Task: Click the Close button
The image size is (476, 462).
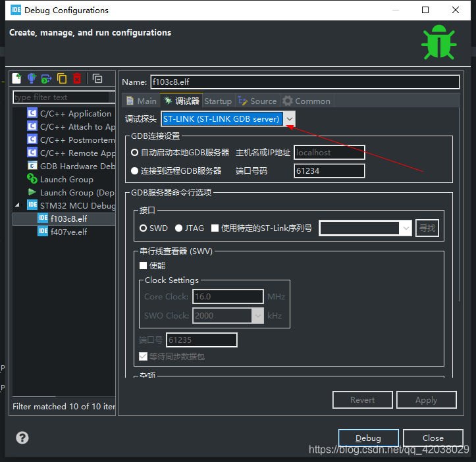Action: (x=433, y=438)
